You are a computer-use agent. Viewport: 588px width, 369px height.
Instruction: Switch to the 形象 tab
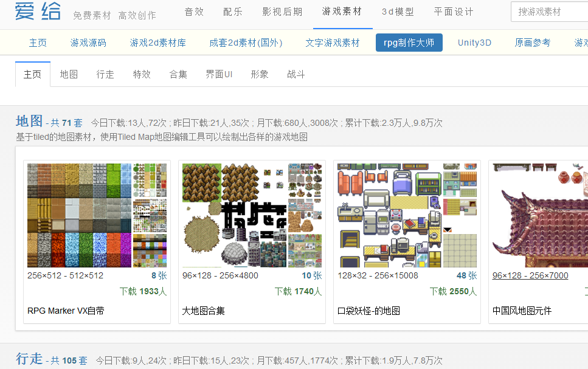[x=260, y=74]
